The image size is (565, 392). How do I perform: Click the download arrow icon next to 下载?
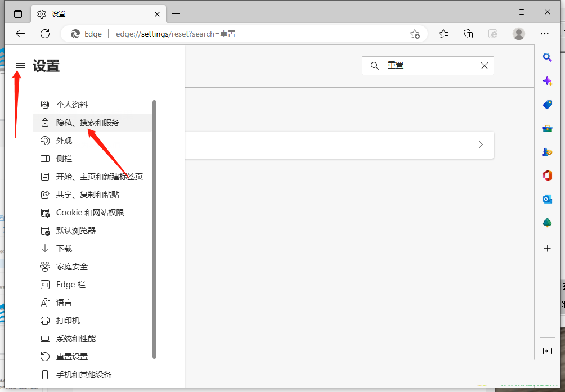(x=44, y=249)
